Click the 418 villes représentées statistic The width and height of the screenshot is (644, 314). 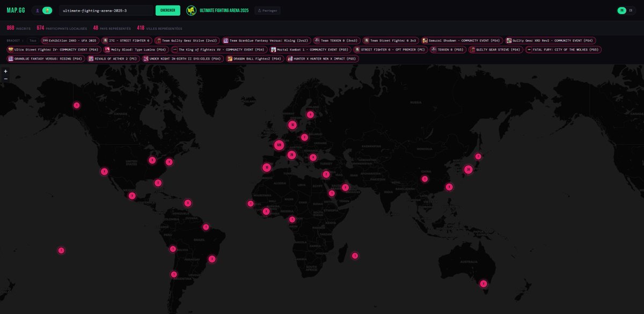tap(159, 28)
